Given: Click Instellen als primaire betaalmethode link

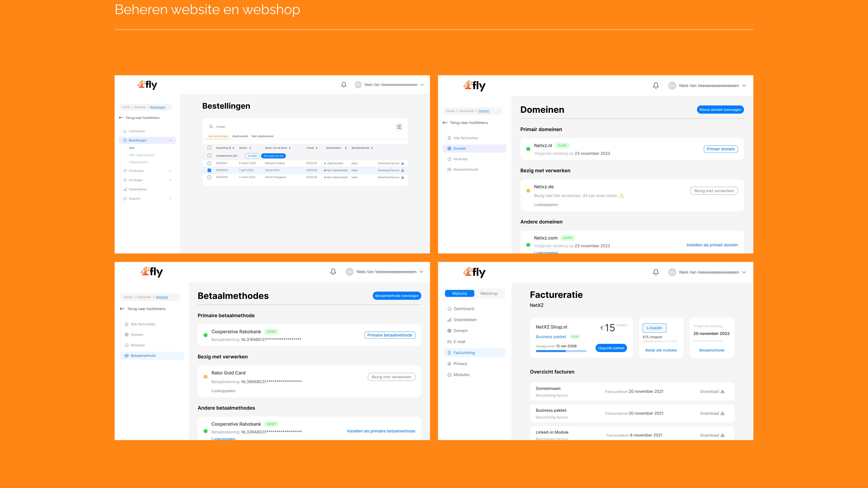Looking at the screenshot, I should click(381, 431).
